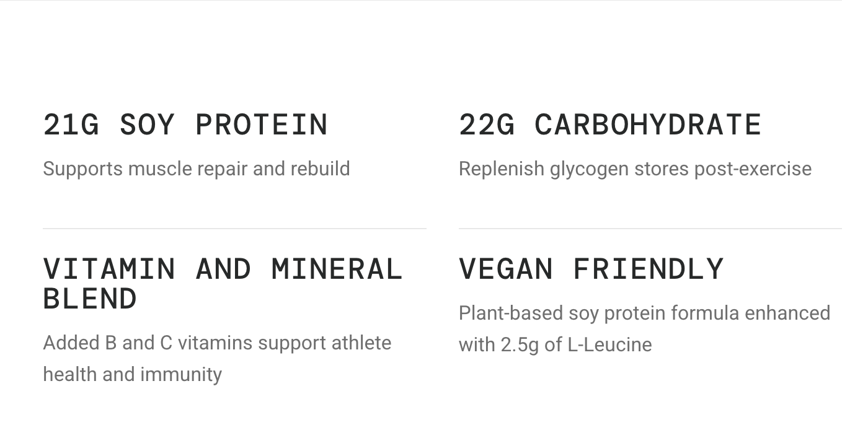Click the 'with 2.5g of L-Leucine' line

(x=555, y=344)
